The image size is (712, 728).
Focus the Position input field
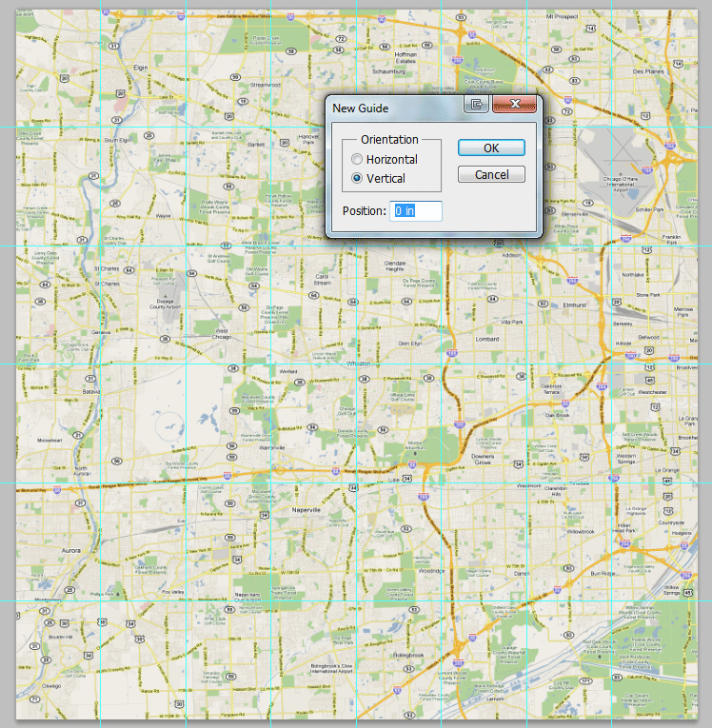click(x=416, y=210)
